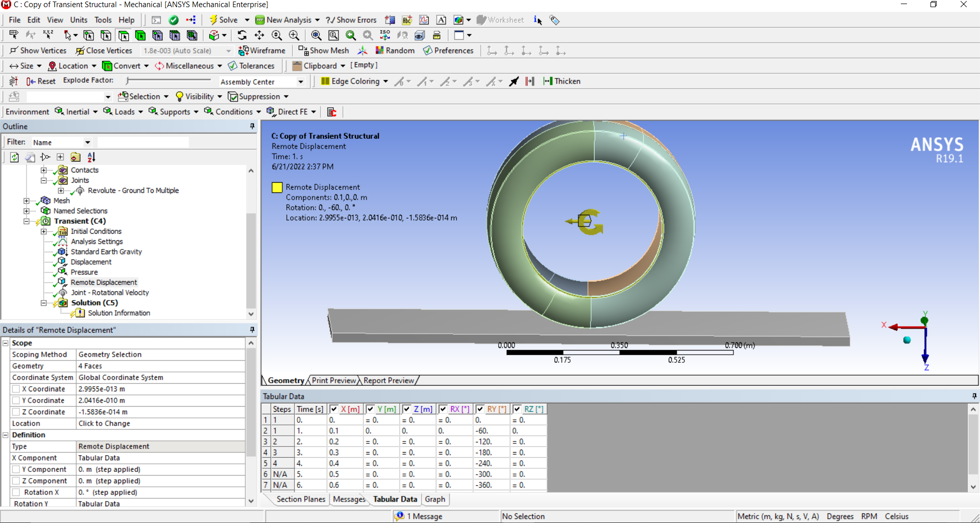Toggle the X Coordinate checkbox
The height and width of the screenshot is (523, 980).
coord(16,389)
